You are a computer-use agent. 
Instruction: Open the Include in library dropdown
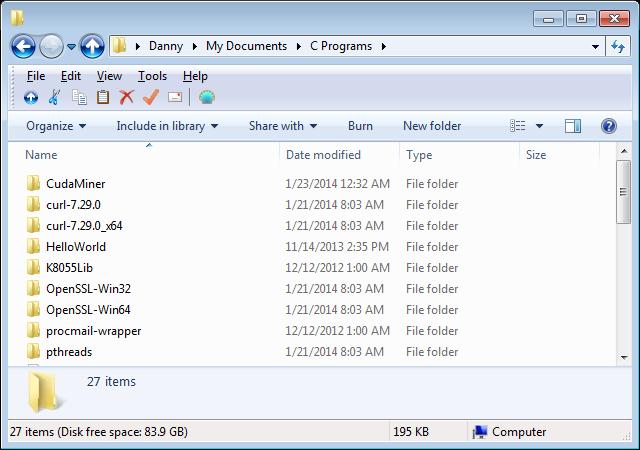pyautogui.click(x=167, y=126)
